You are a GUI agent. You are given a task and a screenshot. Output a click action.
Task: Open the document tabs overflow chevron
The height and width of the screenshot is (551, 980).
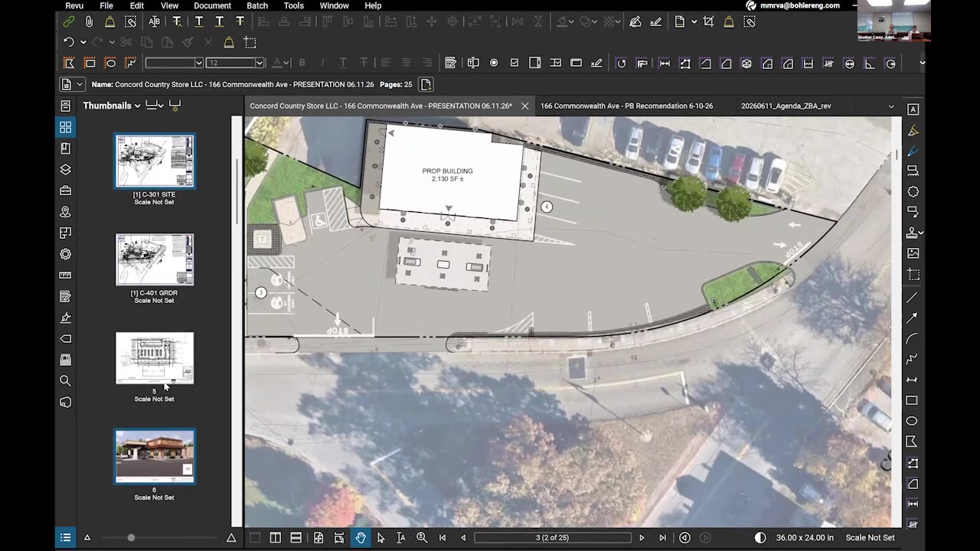click(x=891, y=106)
